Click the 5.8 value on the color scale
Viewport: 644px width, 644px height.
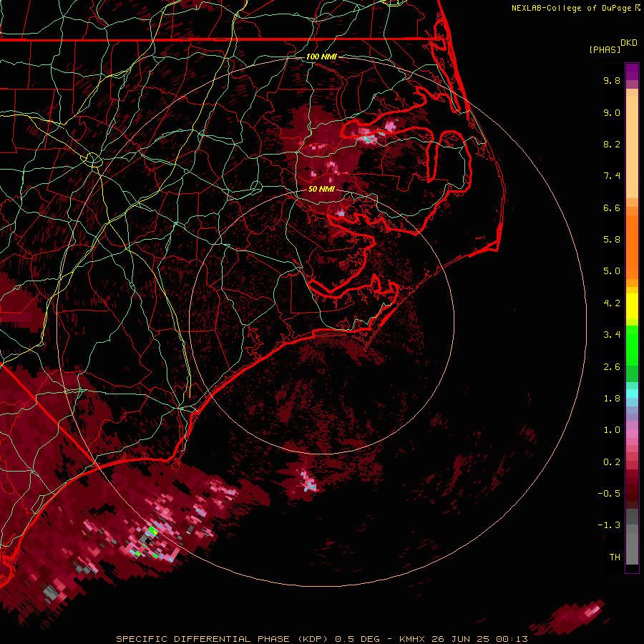tap(612, 240)
